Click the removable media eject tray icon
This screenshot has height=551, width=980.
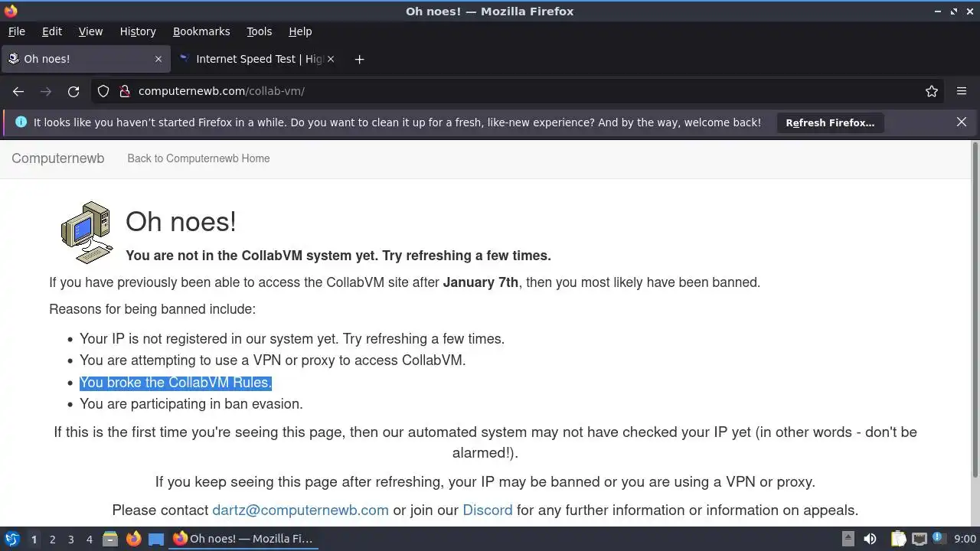click(848, 539)
